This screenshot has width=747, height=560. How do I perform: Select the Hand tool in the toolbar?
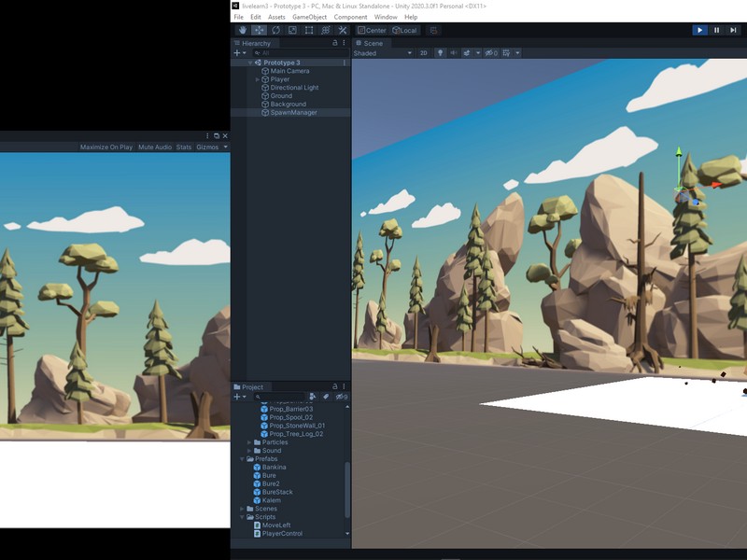point(242,31)
